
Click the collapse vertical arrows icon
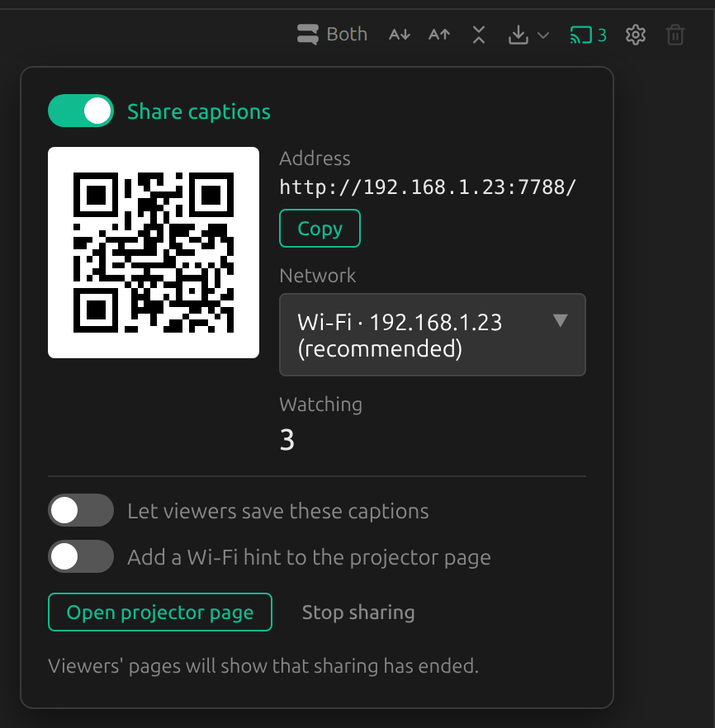(479, 35)
